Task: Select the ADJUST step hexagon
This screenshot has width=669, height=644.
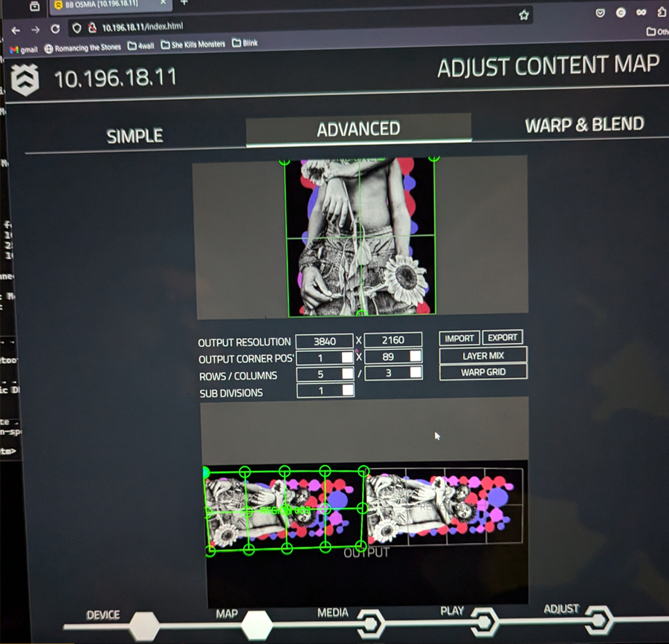Action: (x=599, y=619)
